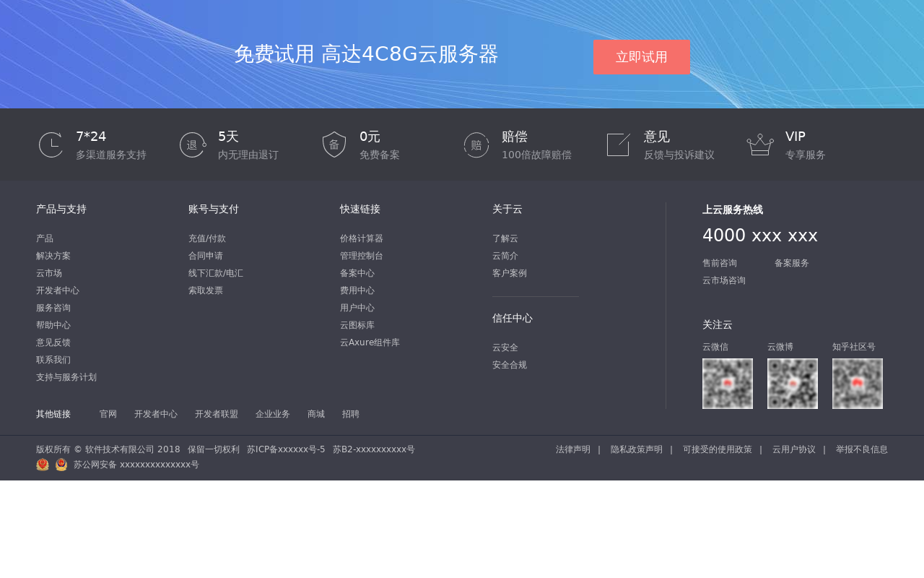Open the 云安全 page
This screenshot has width=924, height=578.
point(505,347)
